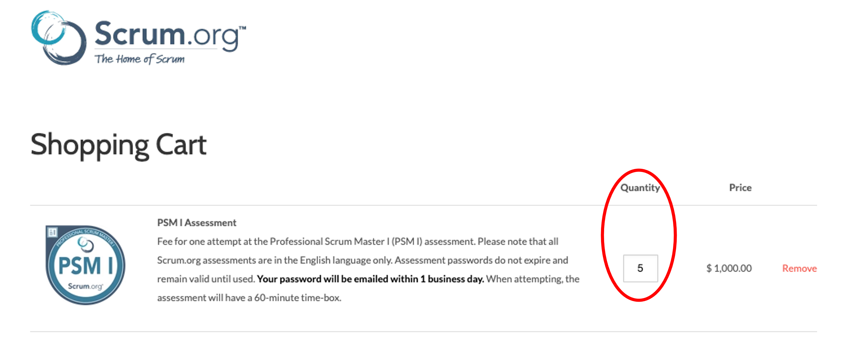Click small square icon on badge corner
868x340 pixels.
coord(52,232)
